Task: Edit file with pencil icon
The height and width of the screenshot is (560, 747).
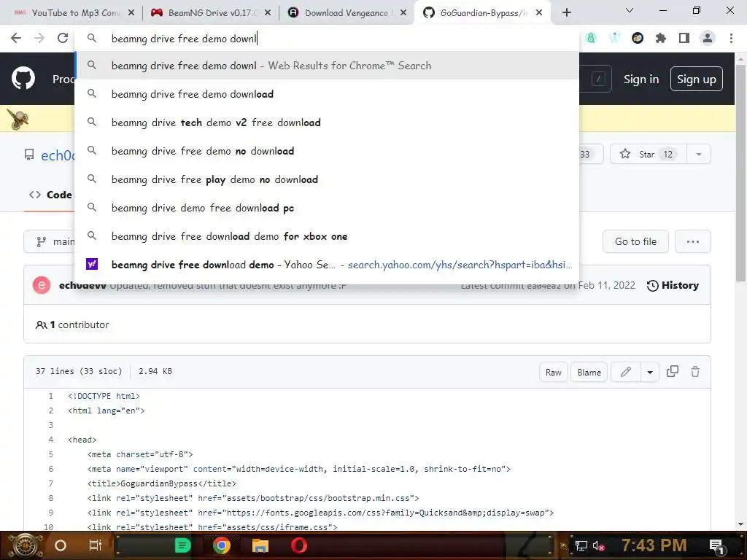Action: (x=625, y=372)
